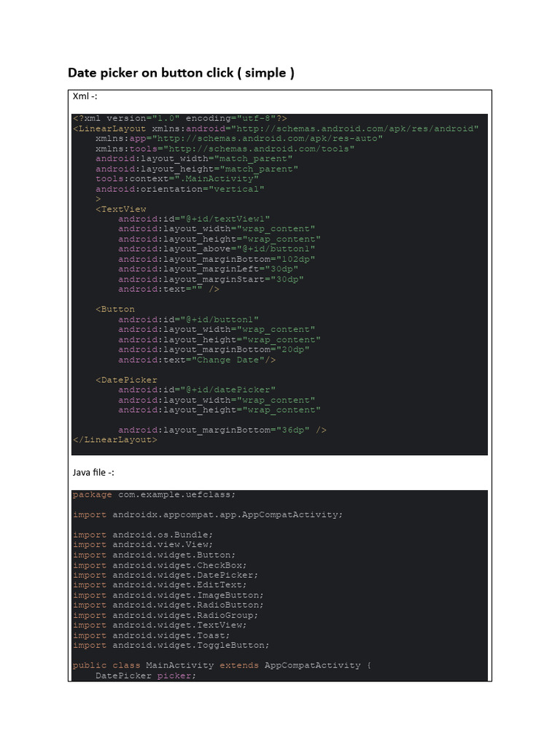Click the closing LinearLayout tag
The height and width of the screenshot is (747, 560).
pyautogui.click(x=114, y=440)
